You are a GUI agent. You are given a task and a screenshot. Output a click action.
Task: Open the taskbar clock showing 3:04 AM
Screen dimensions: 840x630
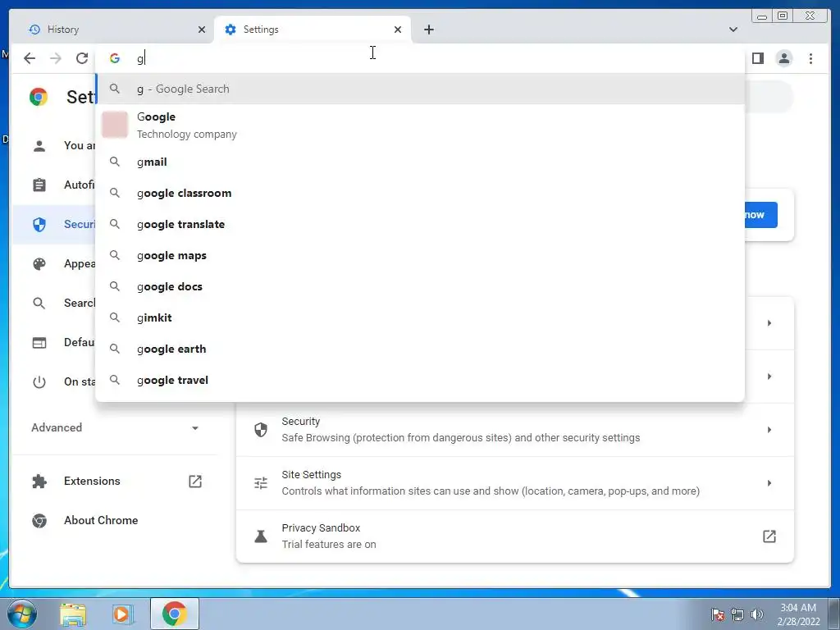click(798, 614)
